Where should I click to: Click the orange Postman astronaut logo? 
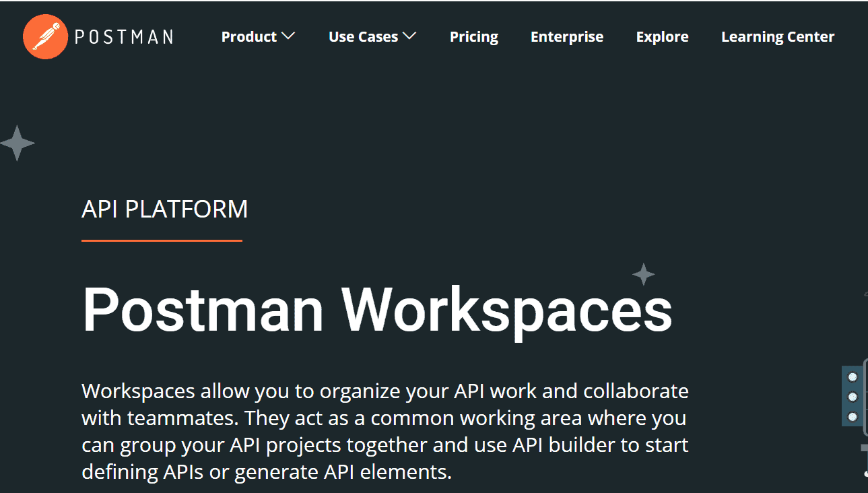point(45,36)
